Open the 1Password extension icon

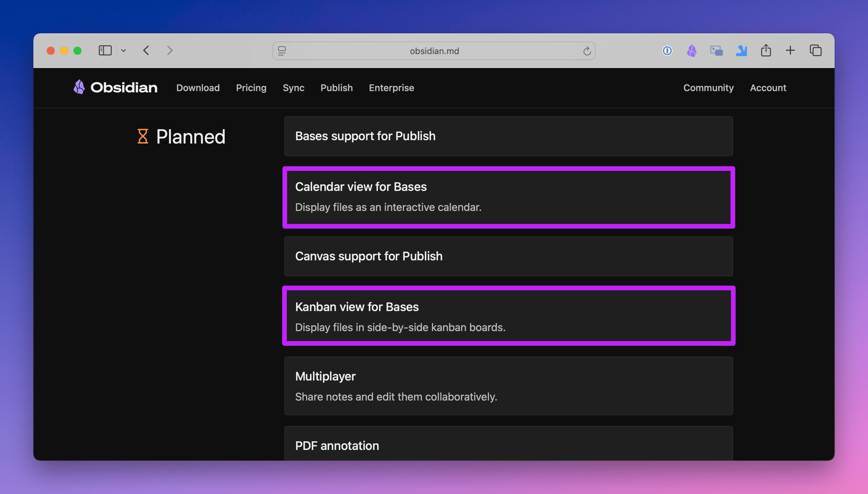click(x=667, y=51)
